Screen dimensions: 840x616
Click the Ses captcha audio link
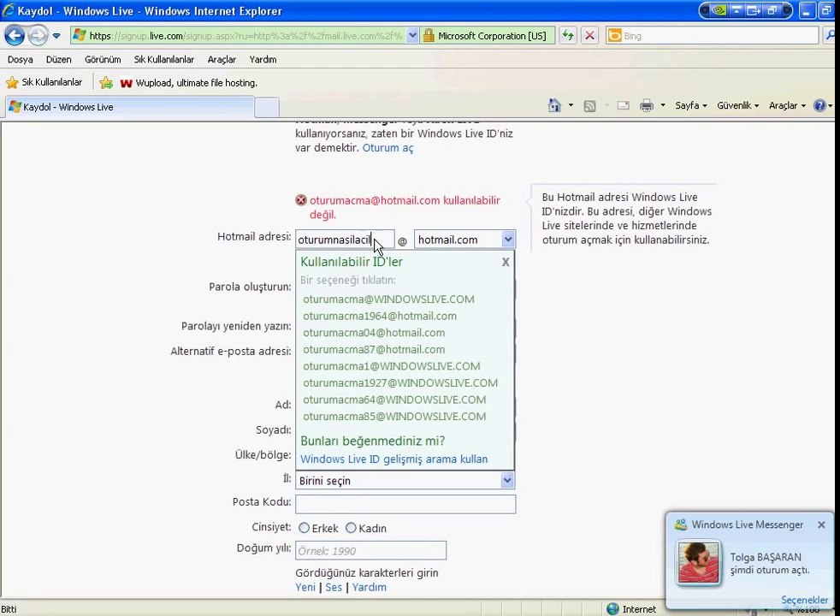click(334, 587)
